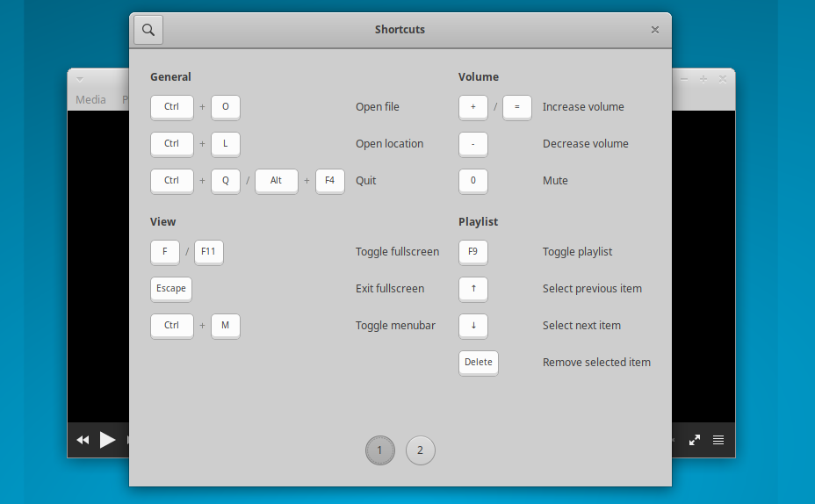Click the plus key for Increase volume

tap(473, 107)
